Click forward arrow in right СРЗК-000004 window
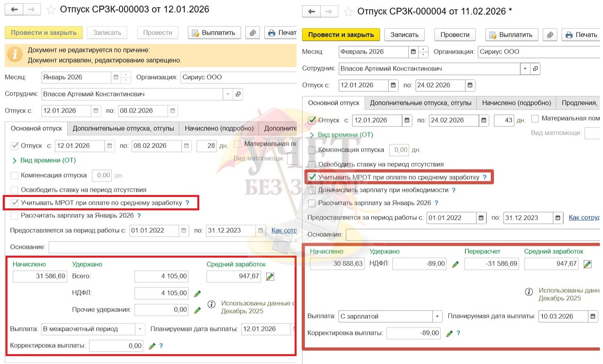603x364 pixels. click(329, 11)
